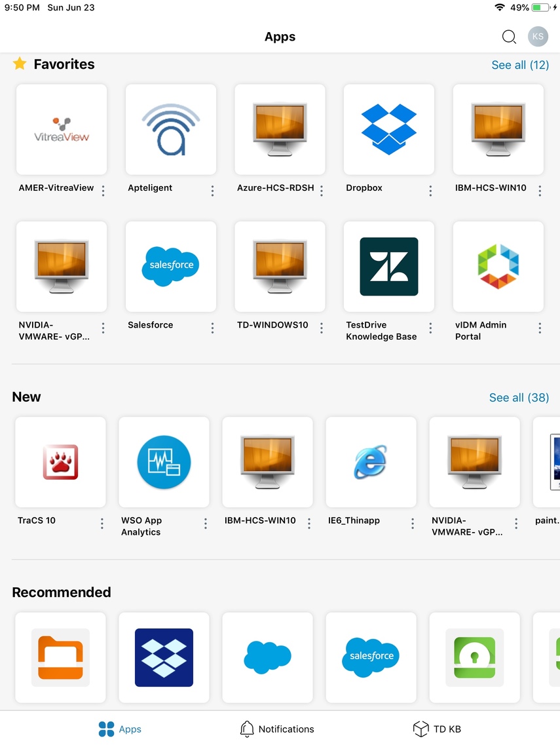
Task: Show more options for TraCS 10
Action: pos(102,524)
